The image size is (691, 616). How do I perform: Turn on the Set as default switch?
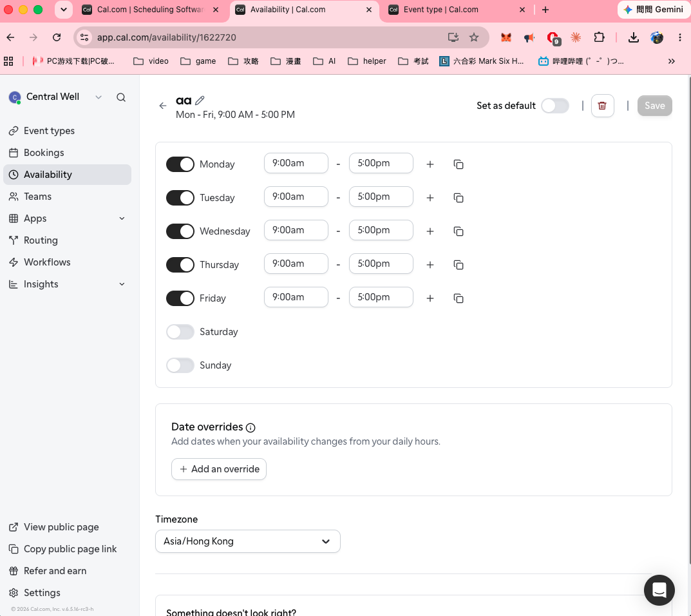[555, 106]
